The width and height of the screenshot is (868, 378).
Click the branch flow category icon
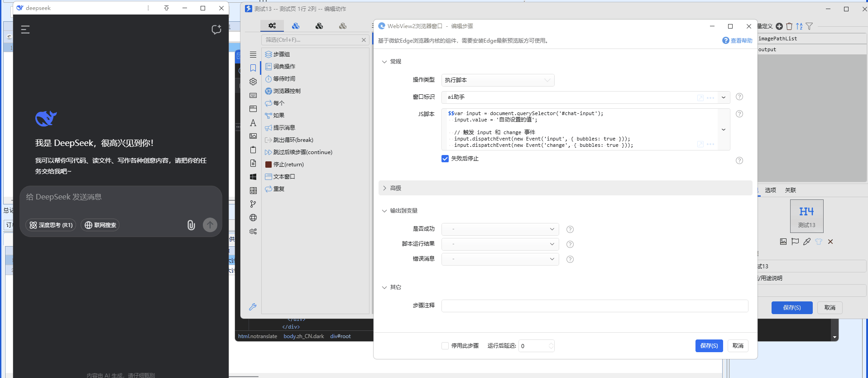pyautogui.click(x=253, y=204)
